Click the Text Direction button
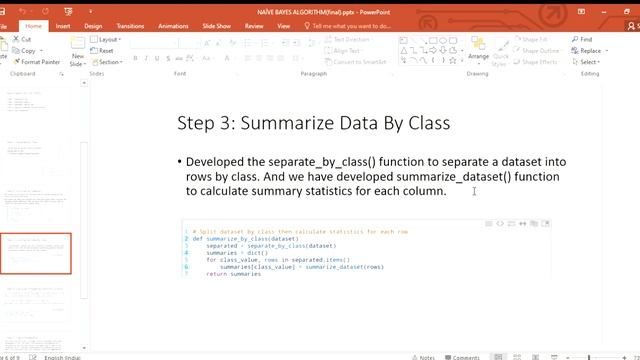Screen dimensions: 640x360 click(x=348, y=40)
